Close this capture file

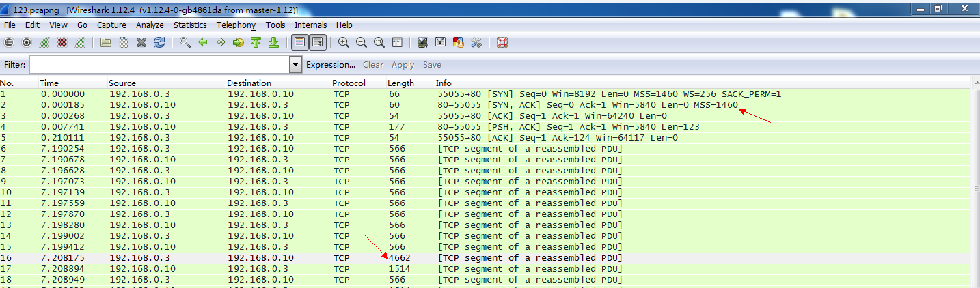click(141, 42)
